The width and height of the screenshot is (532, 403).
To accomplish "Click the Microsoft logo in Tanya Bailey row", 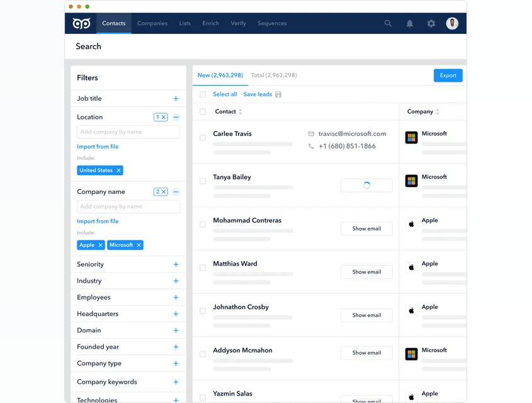I will click(x=411, y=181).
